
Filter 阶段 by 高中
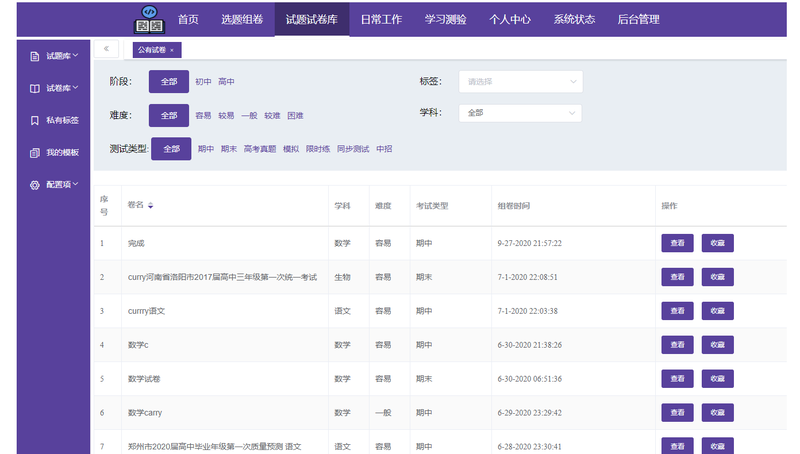click(x=226, y=82)
